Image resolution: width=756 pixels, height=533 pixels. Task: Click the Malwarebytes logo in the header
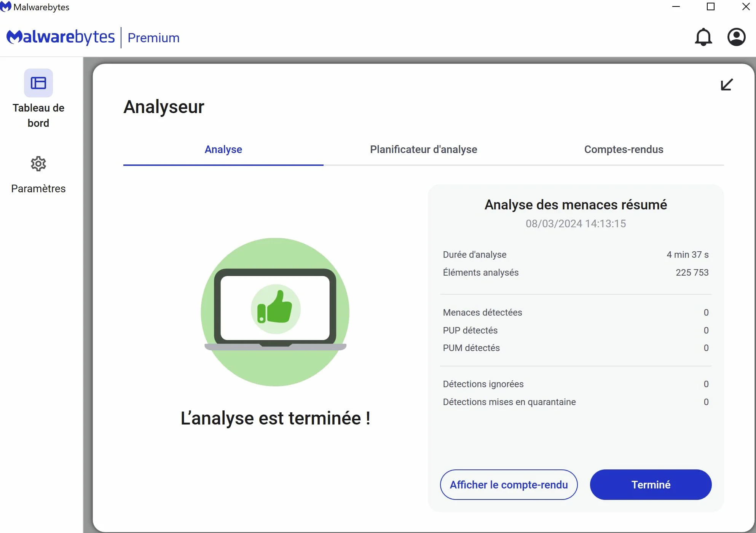click(61, 37)
